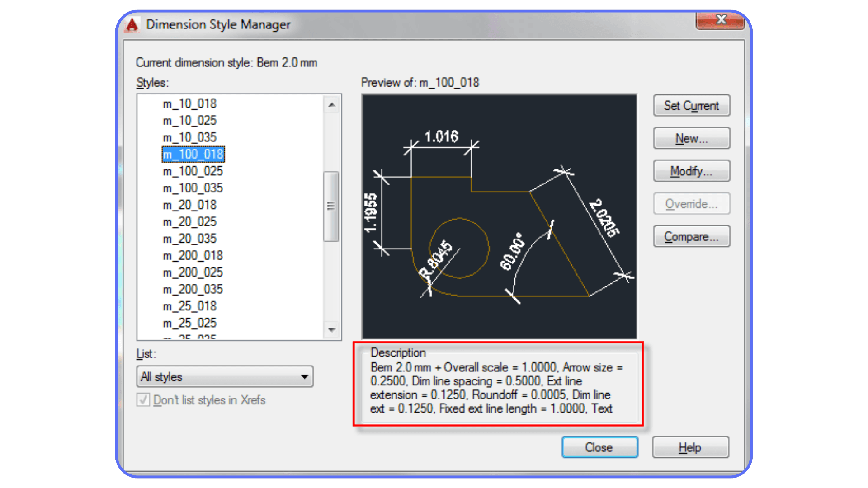Click the Close button
The height and width of the screenshot is (488, 868).
(599, 447)
